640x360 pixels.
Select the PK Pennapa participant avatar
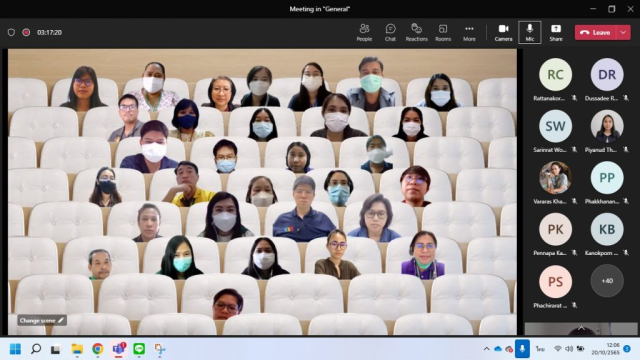coord(555,229)
